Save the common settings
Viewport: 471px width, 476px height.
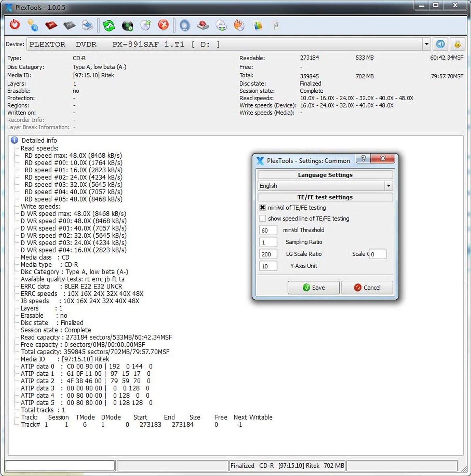tap(313, 288)
